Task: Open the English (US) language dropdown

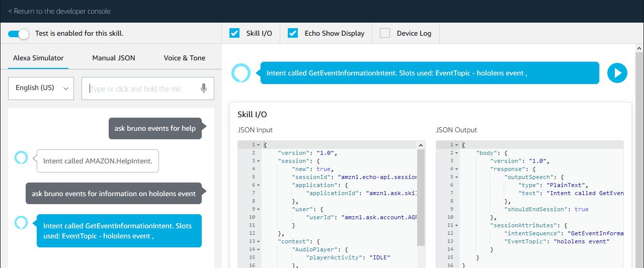Action: pyautogui.click(x=41, y=88)
